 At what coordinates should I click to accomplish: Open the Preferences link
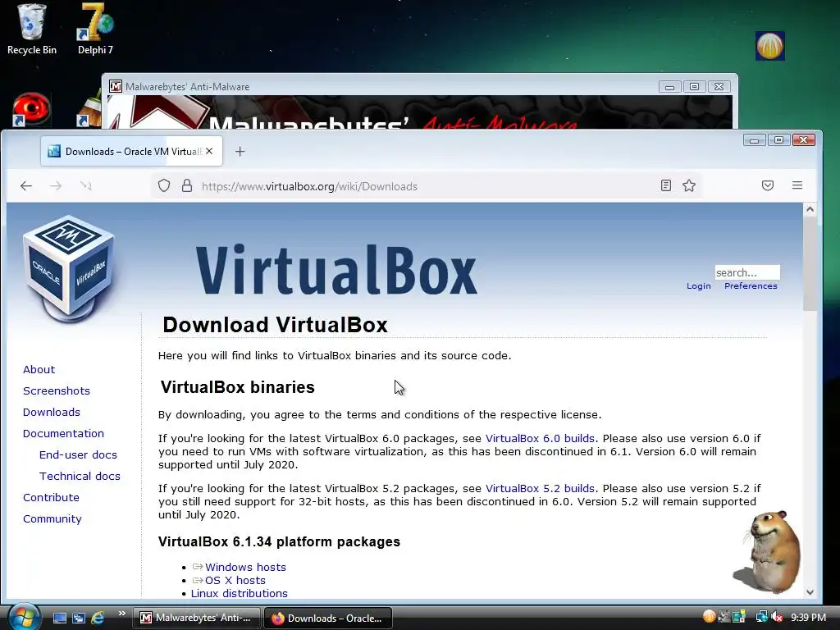pyautogui.click(x=751, y=286)
